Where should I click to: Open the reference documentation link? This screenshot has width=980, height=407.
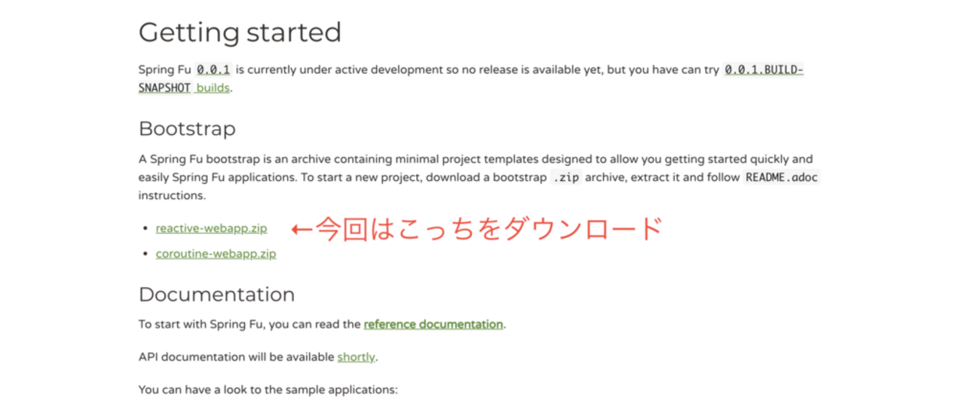[x=433, y=325]
